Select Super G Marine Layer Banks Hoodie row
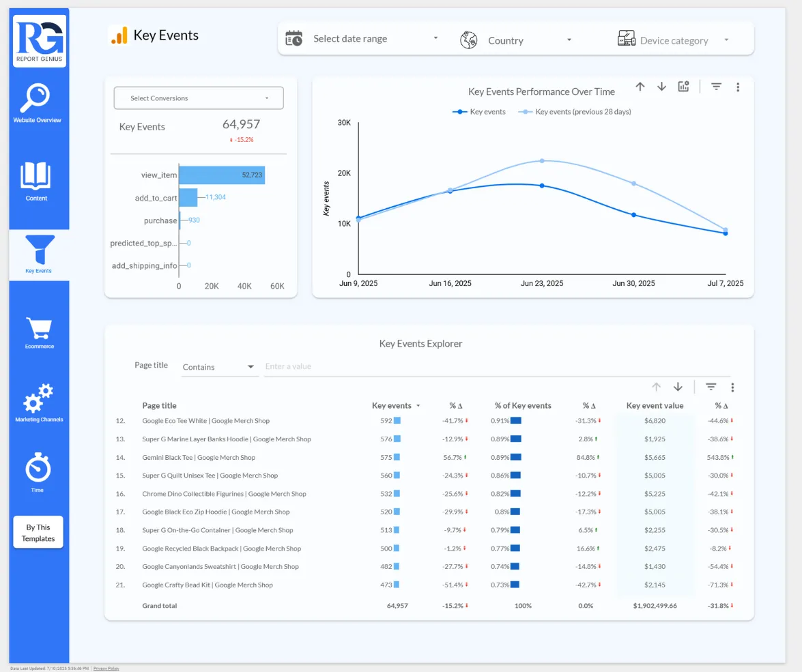 tap(424, 439)
